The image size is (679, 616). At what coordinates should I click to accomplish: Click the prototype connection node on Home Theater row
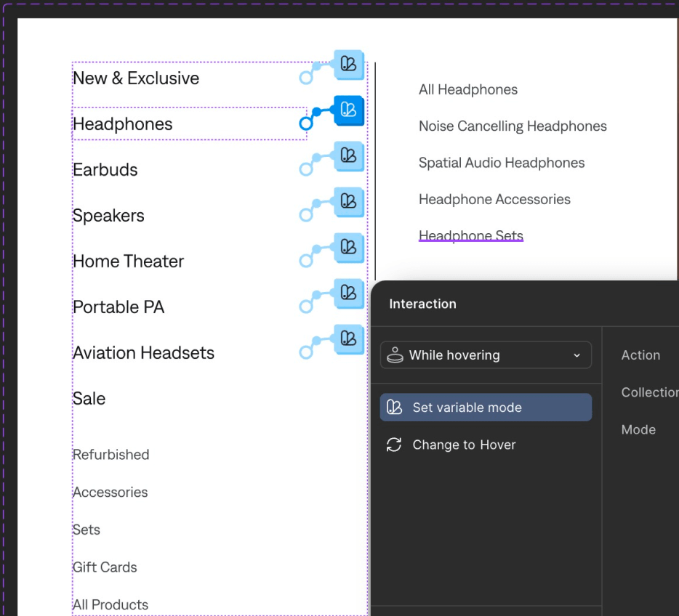coord(306,261)
